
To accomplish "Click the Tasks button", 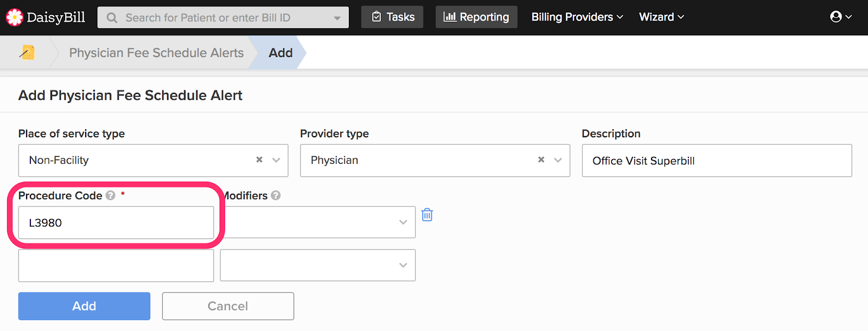I will click(392, 17).
